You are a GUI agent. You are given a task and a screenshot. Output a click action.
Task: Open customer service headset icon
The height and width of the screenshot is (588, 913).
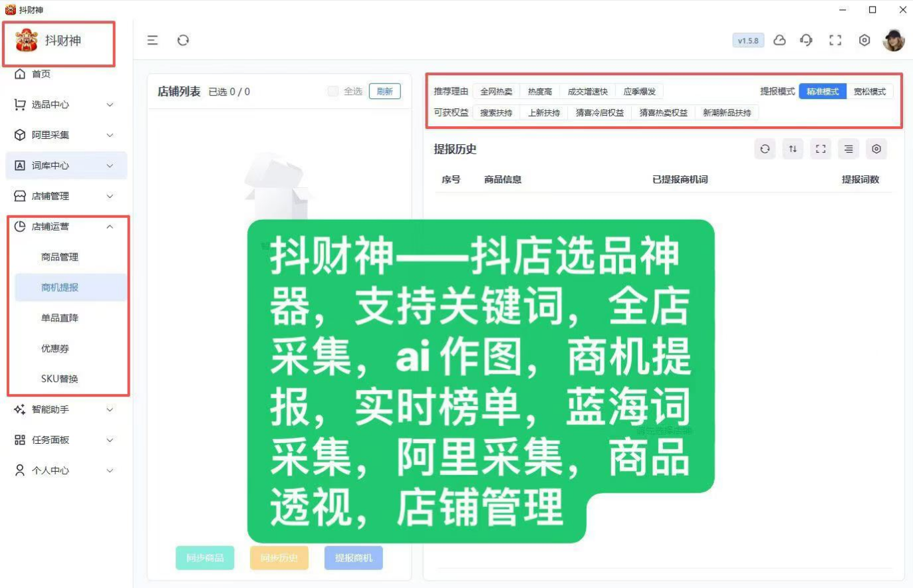[x=807, y=41]
